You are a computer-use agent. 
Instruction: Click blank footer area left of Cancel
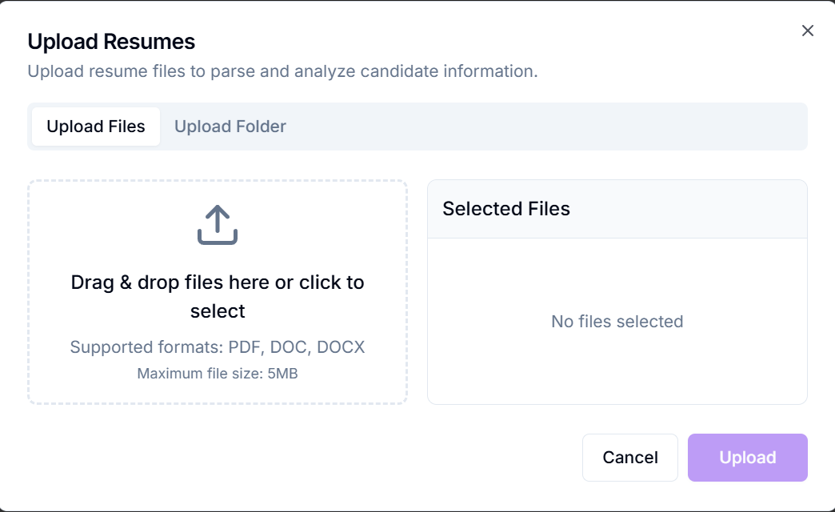[300, 458]
